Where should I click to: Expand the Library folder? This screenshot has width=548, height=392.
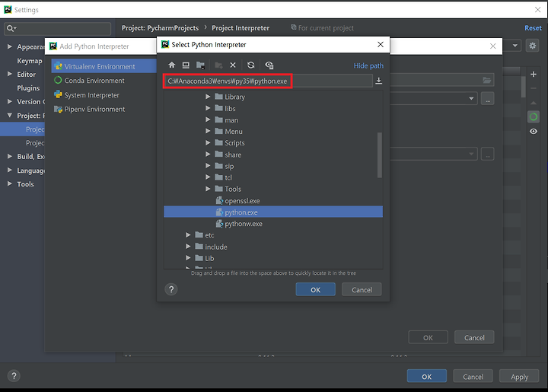[208, 97]
